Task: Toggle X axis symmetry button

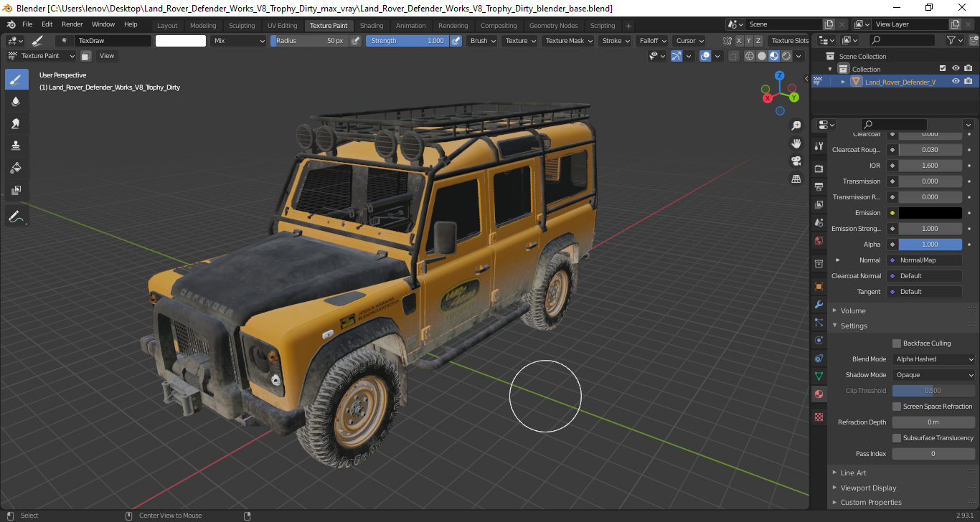Action: click(x=739, y=41)
